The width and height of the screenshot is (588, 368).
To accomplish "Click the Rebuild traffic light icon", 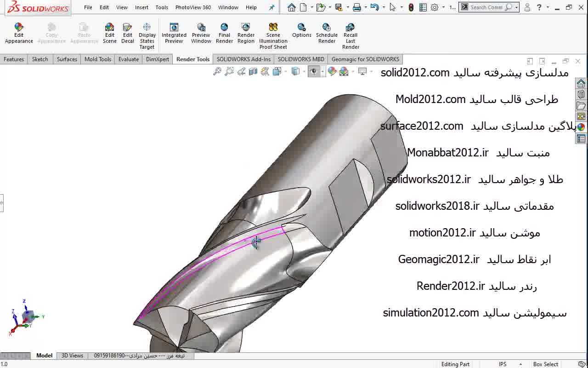I will [411, 7].
